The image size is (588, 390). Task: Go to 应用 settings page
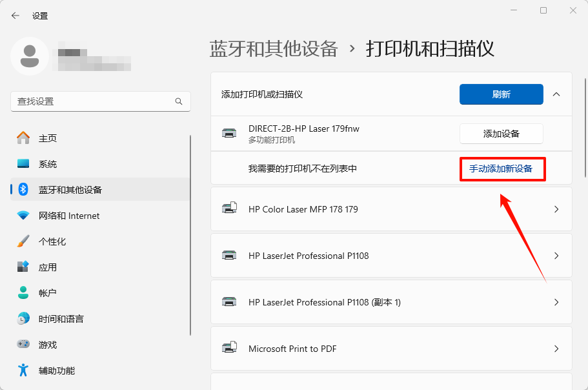[48, 267]
